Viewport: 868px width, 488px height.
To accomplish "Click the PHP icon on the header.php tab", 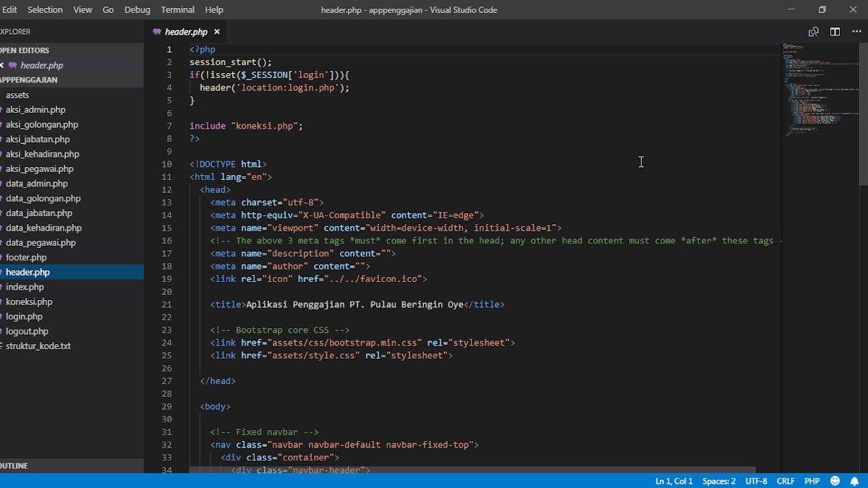I will tap(156, 31).
